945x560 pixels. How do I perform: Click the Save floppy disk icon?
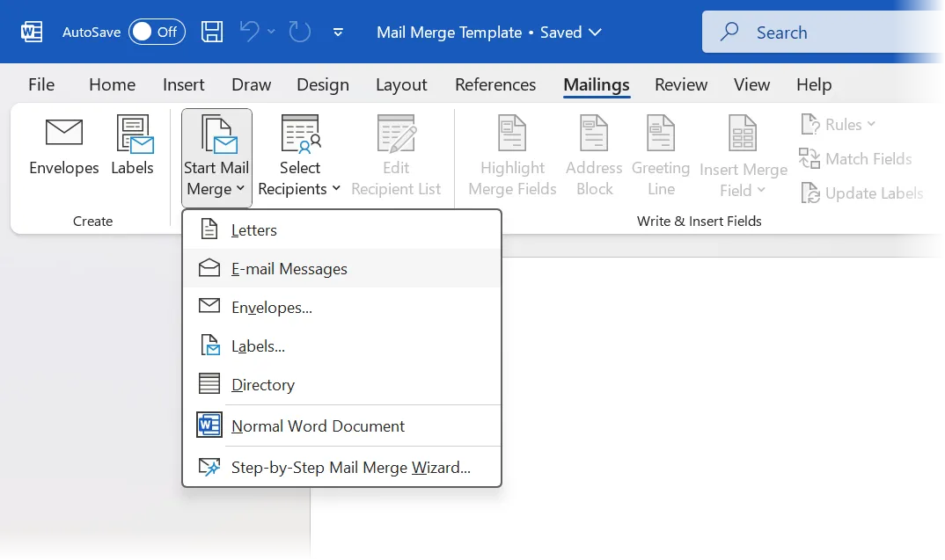211,32
